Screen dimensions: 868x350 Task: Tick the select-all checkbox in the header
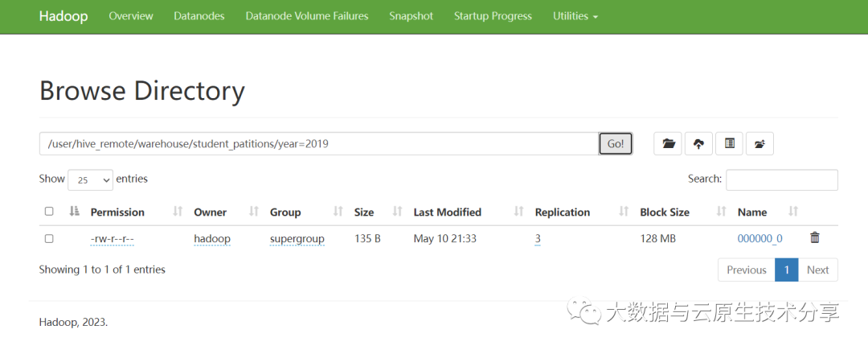click(x=49, y=212)
